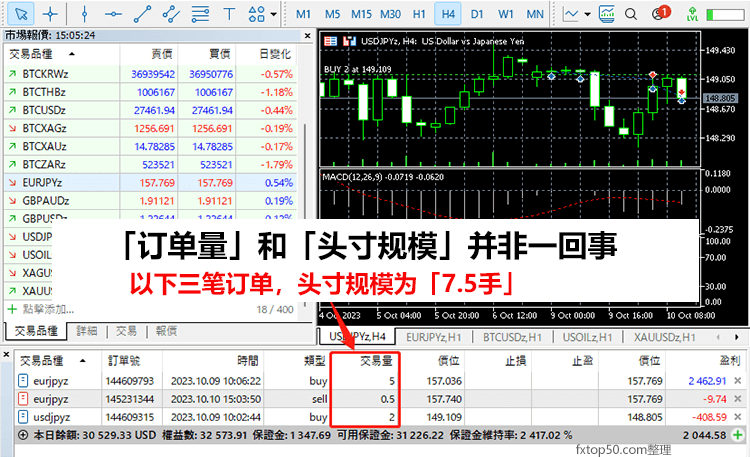Select BTCUSDz symbol row
Image resolution: width=750 pixels, height=457 pixels.
[x=150, y=110]
